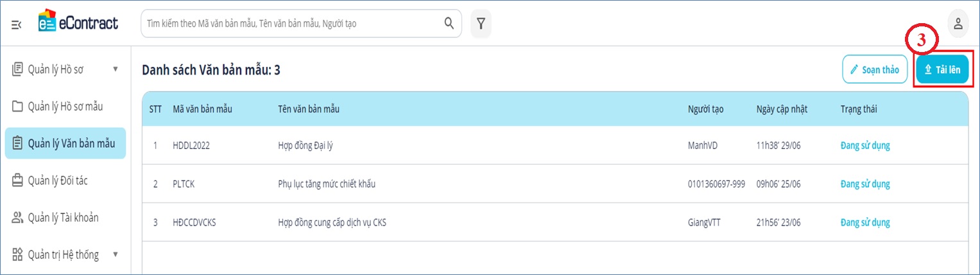Select the Phụ lục tăng mức chiết khấu row
This screenshot has width=980, height=275.
[326, 184]
